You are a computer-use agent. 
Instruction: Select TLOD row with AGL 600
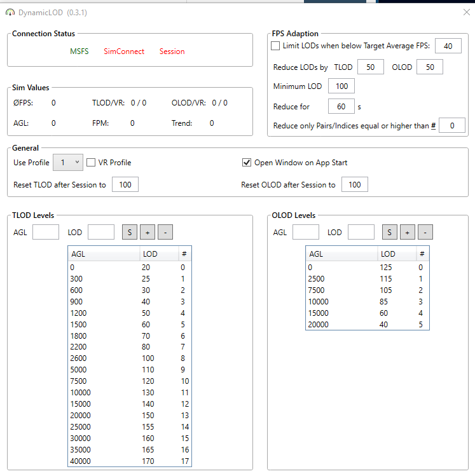tap(130, 290)
